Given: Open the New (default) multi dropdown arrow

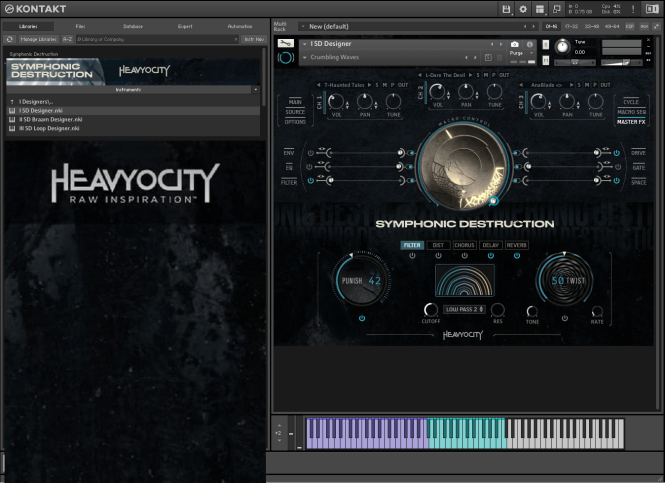Looking at the screenshot, I should pyautogui.click(x=303, y=26).
